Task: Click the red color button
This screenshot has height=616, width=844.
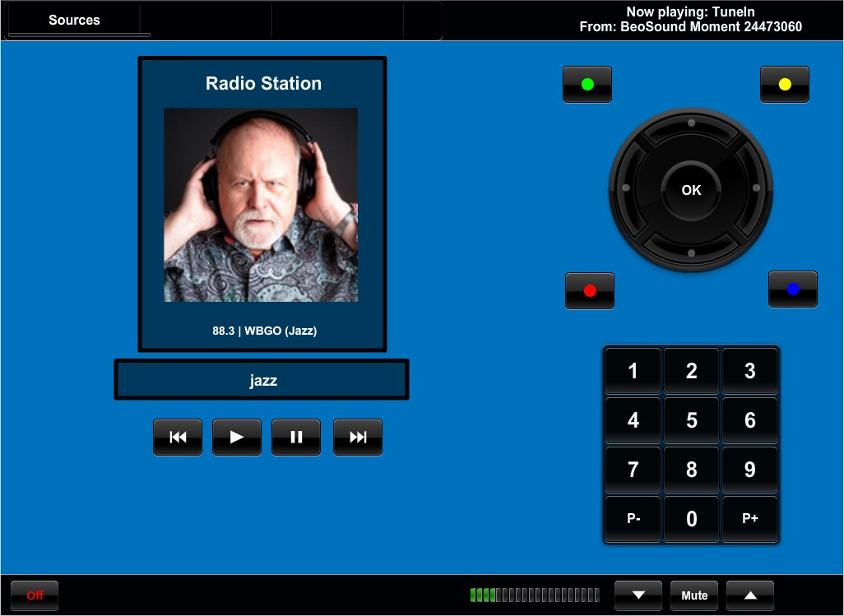Action: click(590, 291)
